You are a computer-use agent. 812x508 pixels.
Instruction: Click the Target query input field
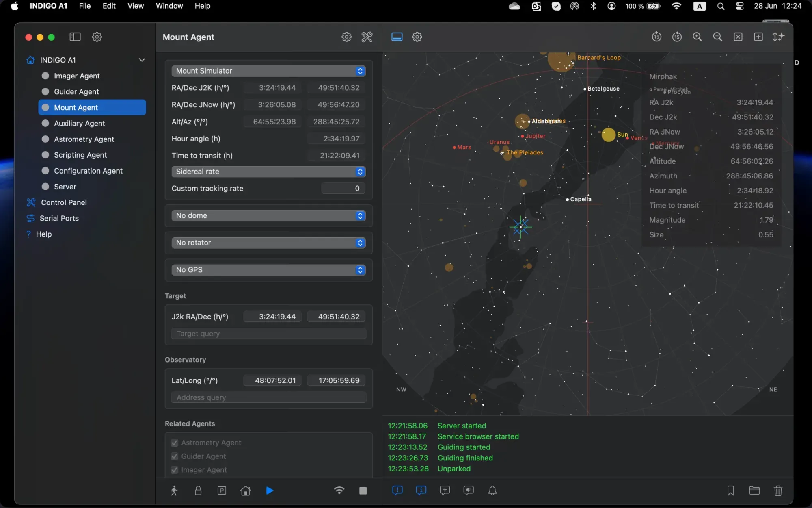point(268,334)
